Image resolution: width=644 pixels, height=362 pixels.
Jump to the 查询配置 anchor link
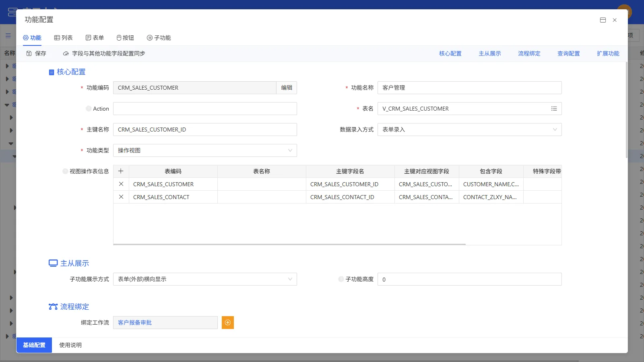pyautogui.click(x=569, y=53)
